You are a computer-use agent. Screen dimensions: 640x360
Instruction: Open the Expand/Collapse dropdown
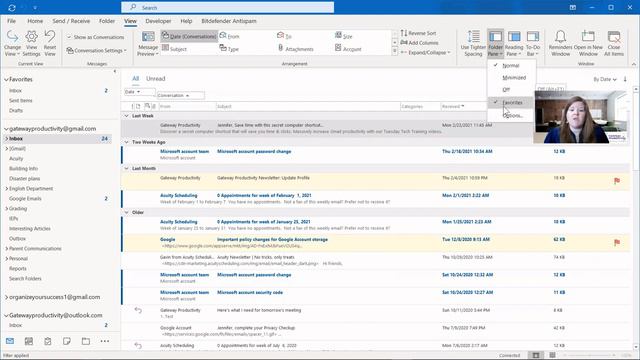pyautogui.click(x=426, y=53)
